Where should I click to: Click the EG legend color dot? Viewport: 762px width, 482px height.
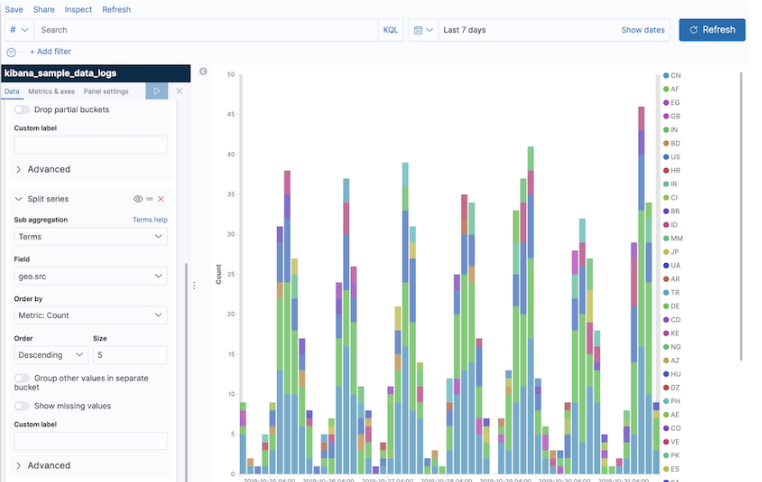coord(666,103)
